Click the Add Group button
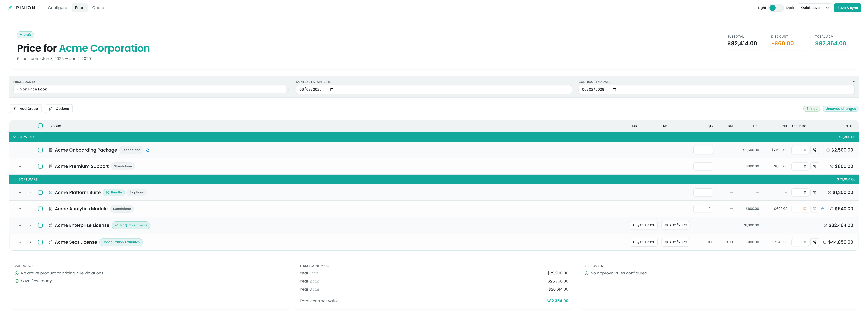Viewport: 868px width, 334px height. click(x=25, y=109)
